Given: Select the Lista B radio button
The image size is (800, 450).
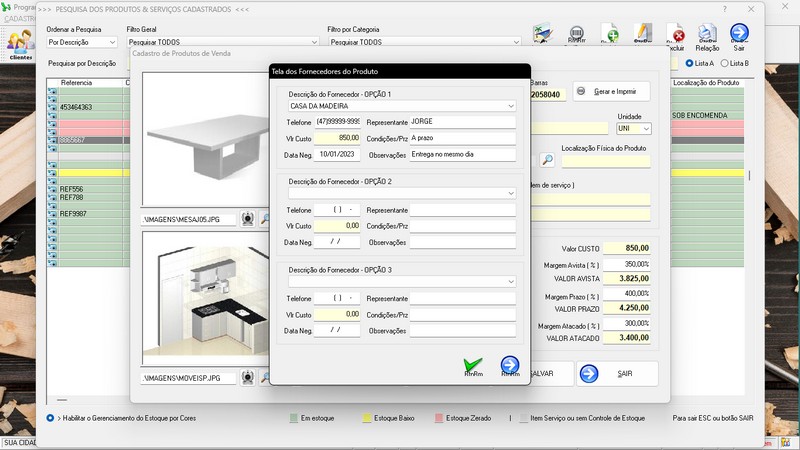Looking at the screenshot, I should (726, 63).
